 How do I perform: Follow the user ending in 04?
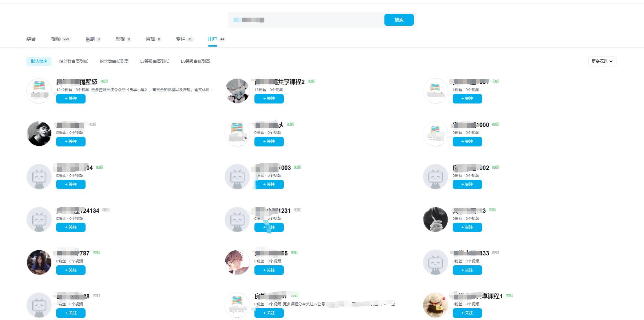pos(71,185)
